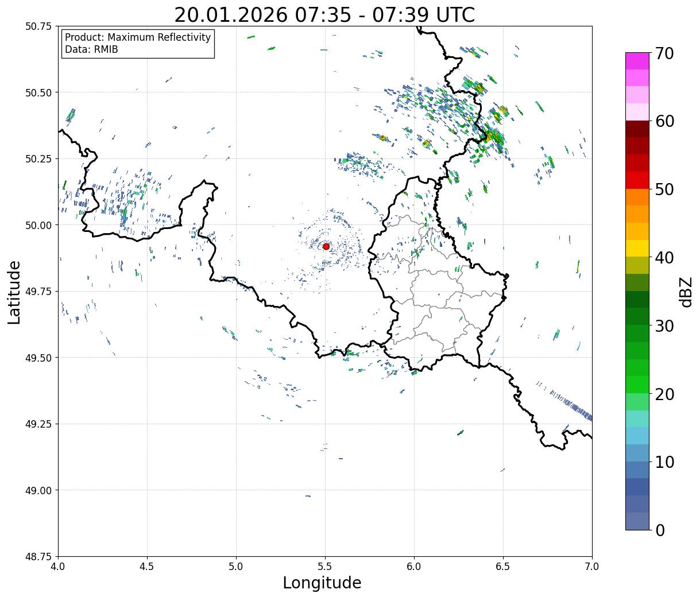Click the title "20.01.2026 07:35 - 07:39 UTC"
The image size is (700, 597).
(324, 15)
